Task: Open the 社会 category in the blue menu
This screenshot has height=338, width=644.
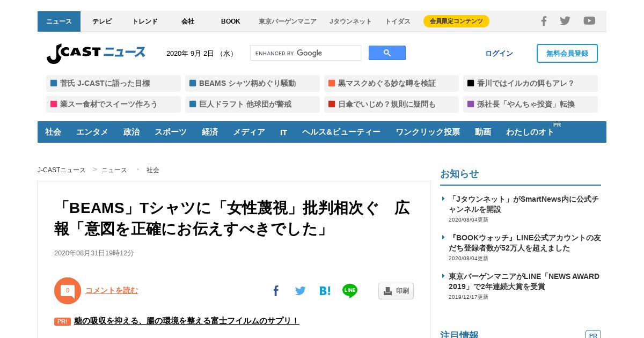Action: click(x=53, y=132)
